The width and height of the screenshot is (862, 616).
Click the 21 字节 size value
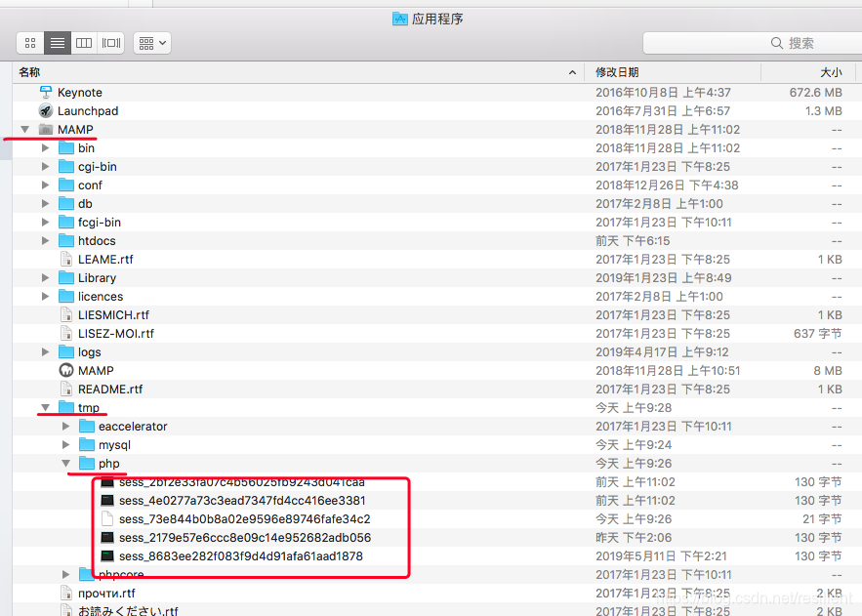tap(822, 518)
